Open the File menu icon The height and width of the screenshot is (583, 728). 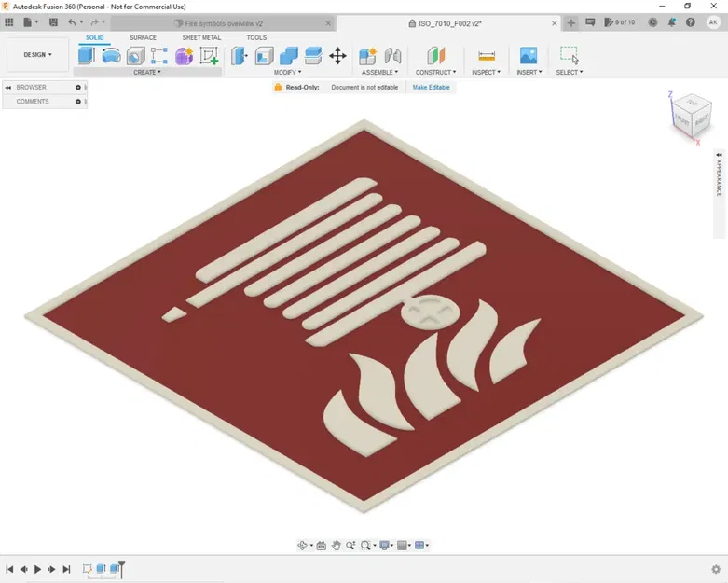tap(30, 22)
